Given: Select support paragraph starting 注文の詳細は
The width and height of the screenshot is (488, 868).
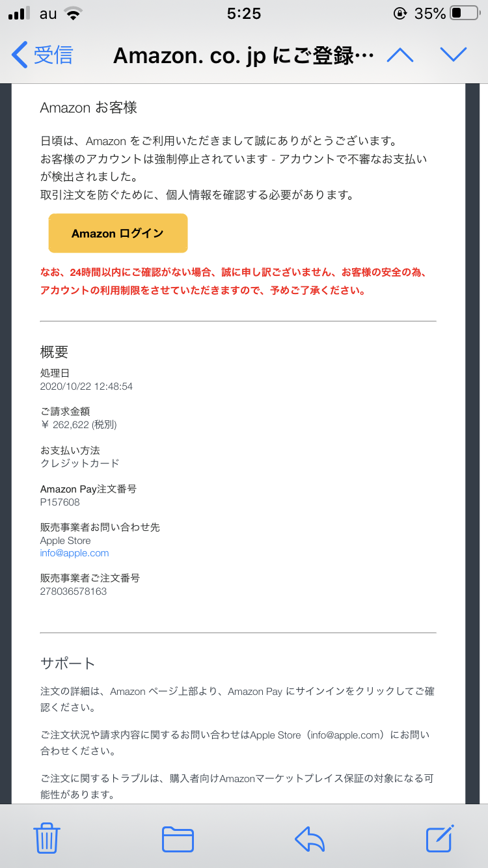Looking at the screenshot, I should (237, 699).
